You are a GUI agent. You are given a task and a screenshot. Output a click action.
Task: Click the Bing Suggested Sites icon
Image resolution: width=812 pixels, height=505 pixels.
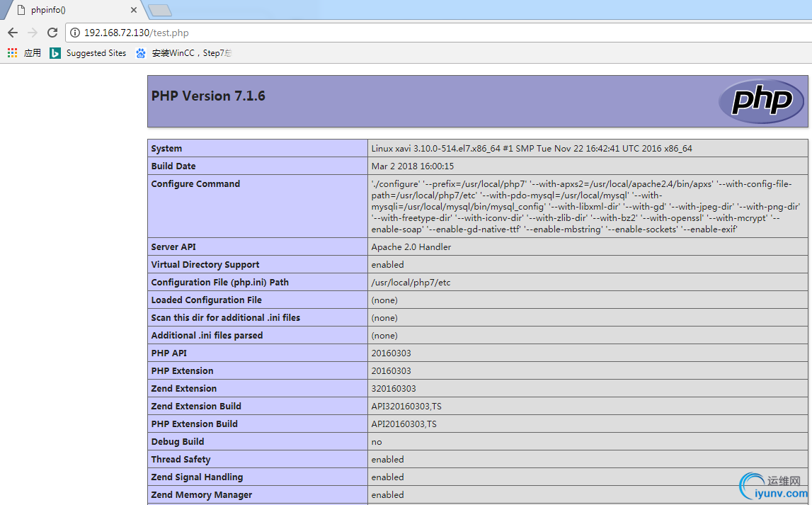[x=55, y=53]
